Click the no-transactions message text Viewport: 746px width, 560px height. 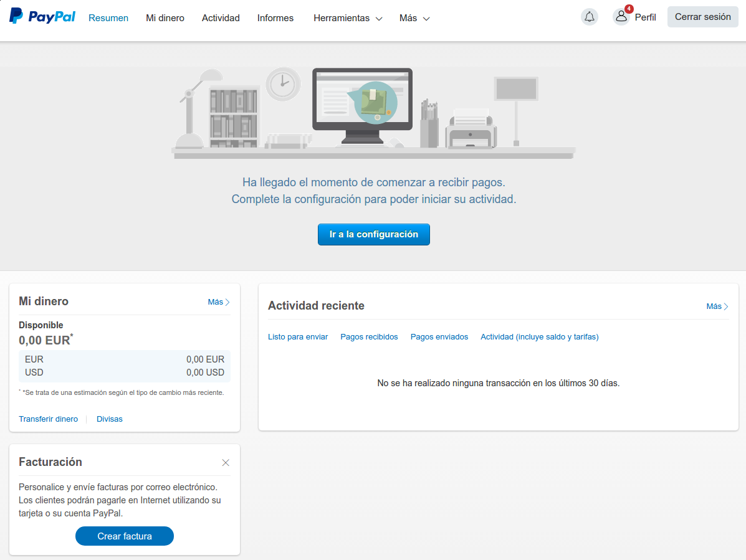(x=498, y=383)
